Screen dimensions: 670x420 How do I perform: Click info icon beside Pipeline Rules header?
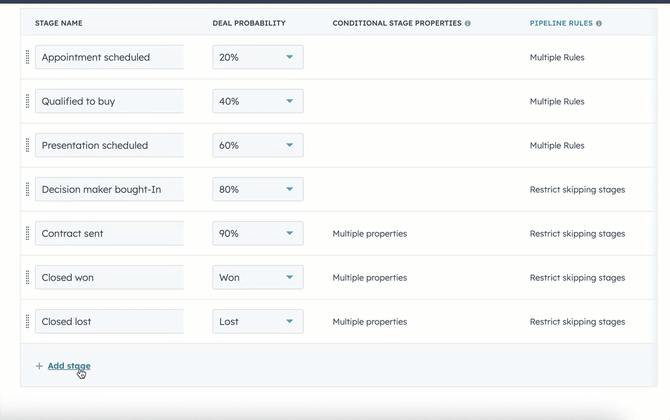(599, 23)
